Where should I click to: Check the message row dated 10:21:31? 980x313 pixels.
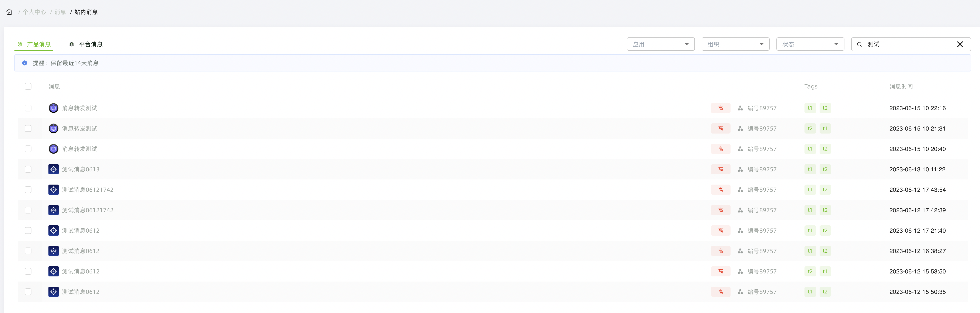coord(28,129)
